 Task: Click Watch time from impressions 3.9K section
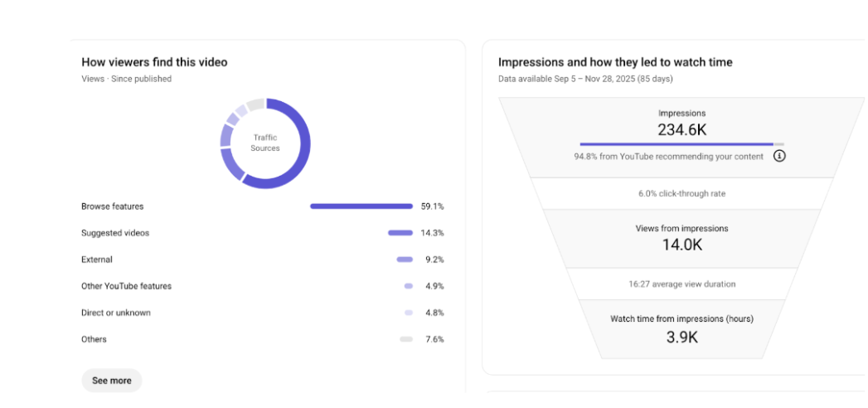click(681, 328)
